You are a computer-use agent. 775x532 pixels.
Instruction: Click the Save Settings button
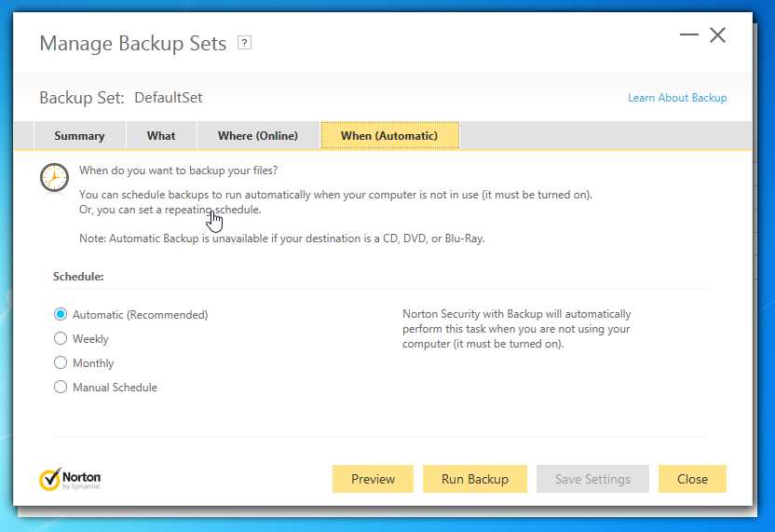pos(592,479)
